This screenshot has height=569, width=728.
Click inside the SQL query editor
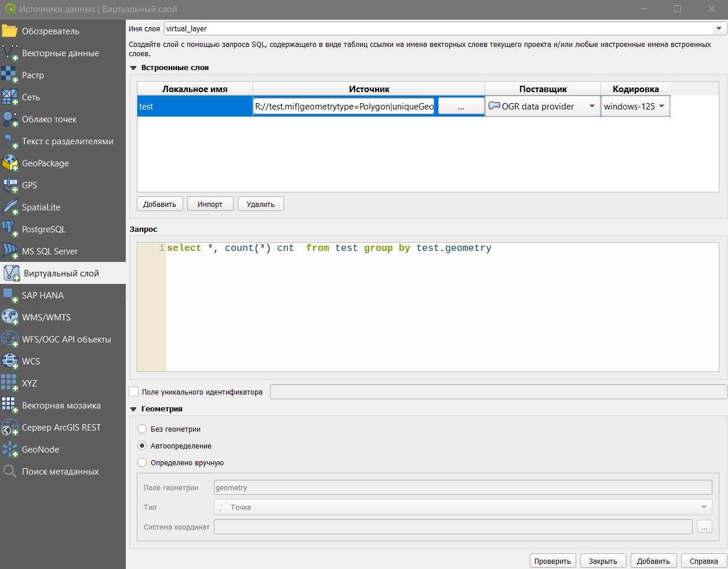point(441,307)
